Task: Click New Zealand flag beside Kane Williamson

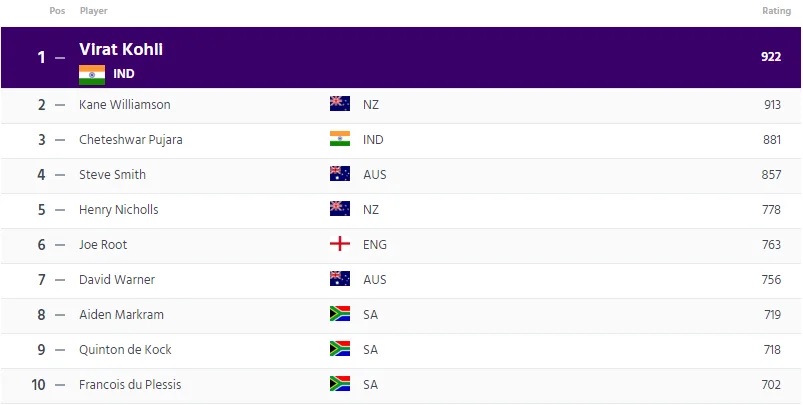Action: tap(340, 103)
